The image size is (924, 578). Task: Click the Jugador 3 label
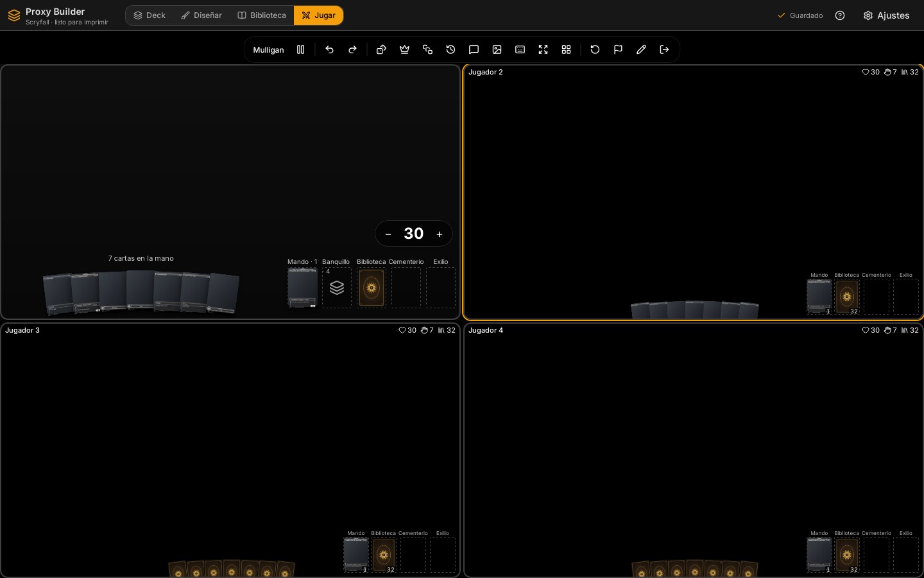(x=22, y=330)
